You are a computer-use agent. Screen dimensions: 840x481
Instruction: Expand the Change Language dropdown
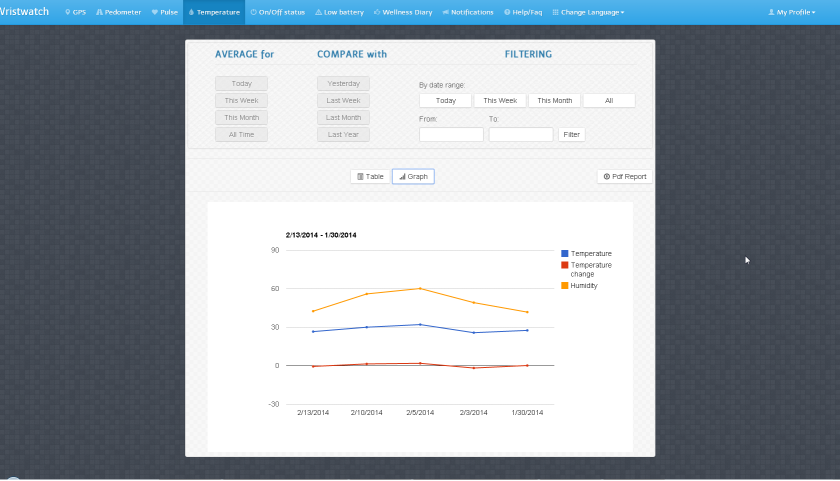(x=588, y=12)
